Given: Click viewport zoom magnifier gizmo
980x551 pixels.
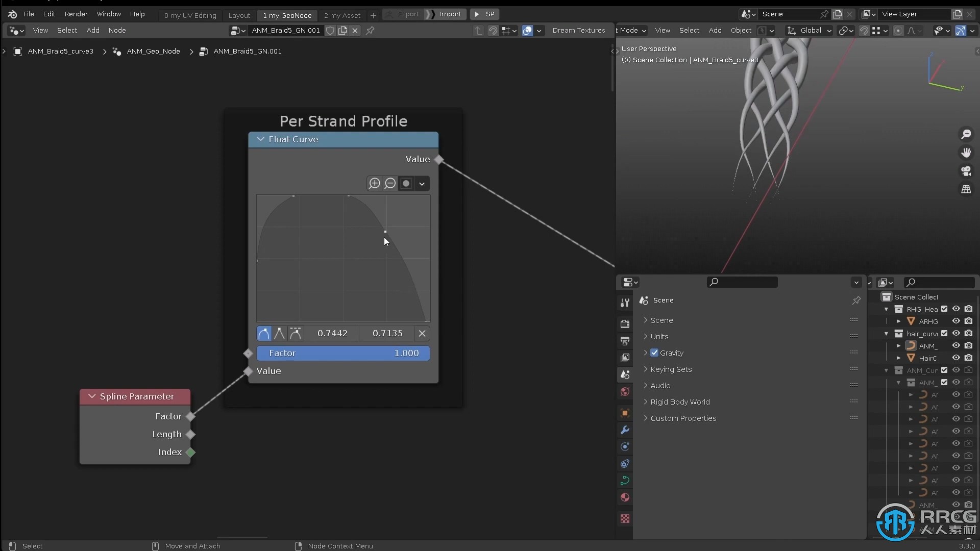Looking at the screenshot, I should click(966, 134).
